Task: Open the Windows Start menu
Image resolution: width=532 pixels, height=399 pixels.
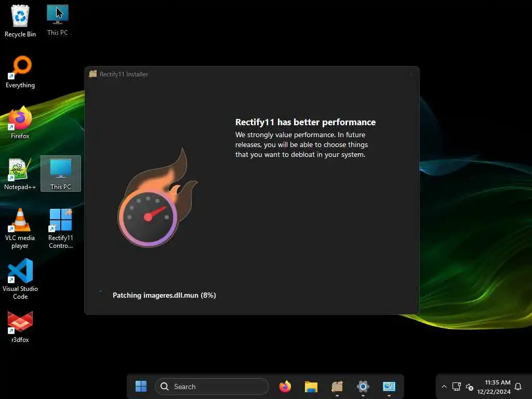Action: 141,386
